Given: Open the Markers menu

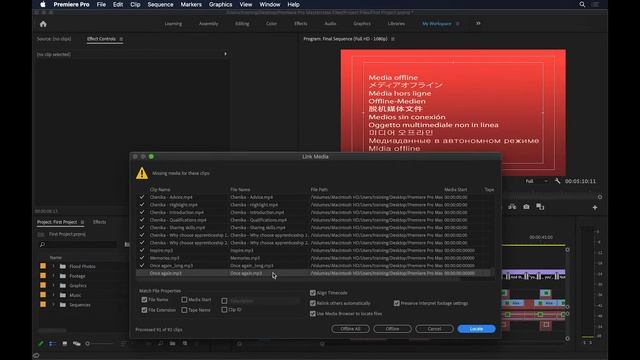Looking at the screenshot, I should pyautogui.click(x=191, y=4).
